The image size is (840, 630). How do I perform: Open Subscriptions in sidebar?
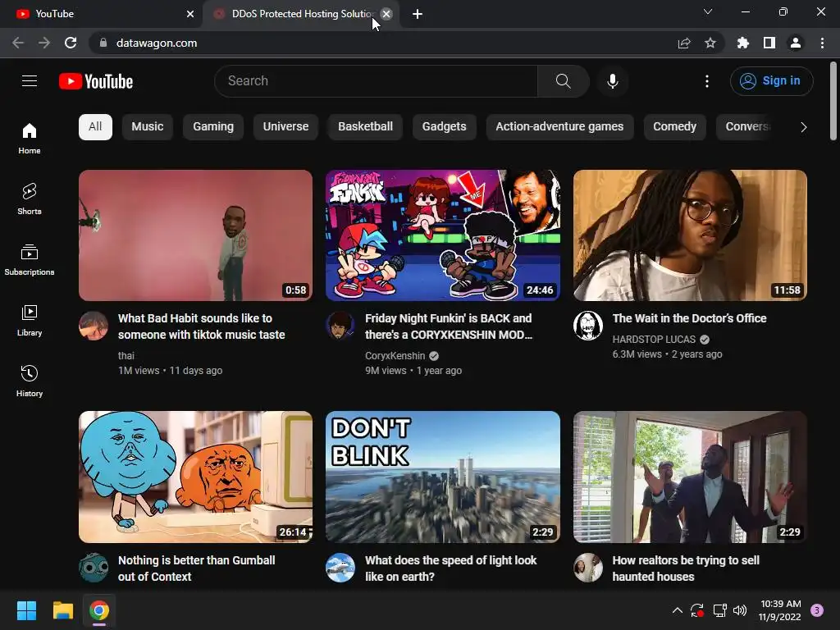pyautogui.click(x=30, y=259)
